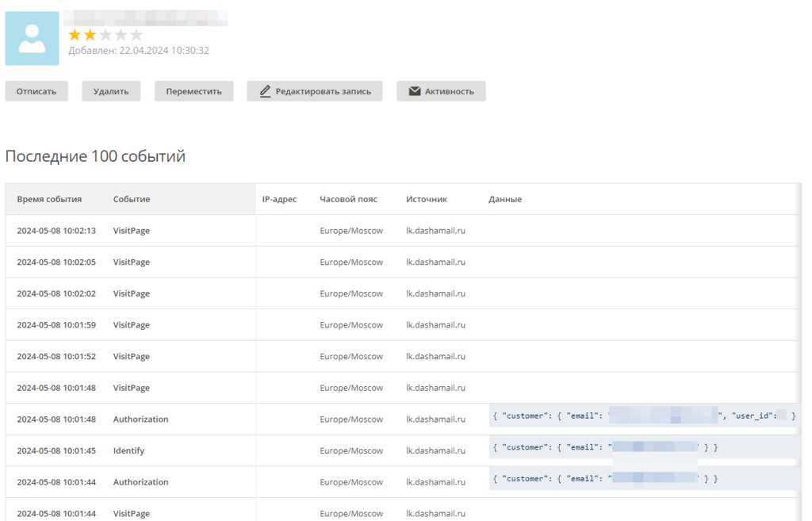Click the JSON data in the Identify row
The height and width of the screenshot is (521, 812).
point(645,447)
